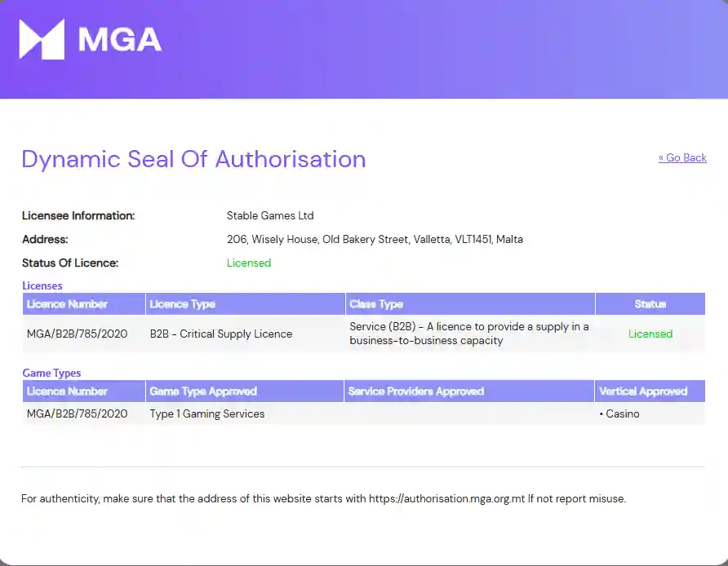The image size is (728, 566).
Task: Click the Address label
Action: [45, 240]
